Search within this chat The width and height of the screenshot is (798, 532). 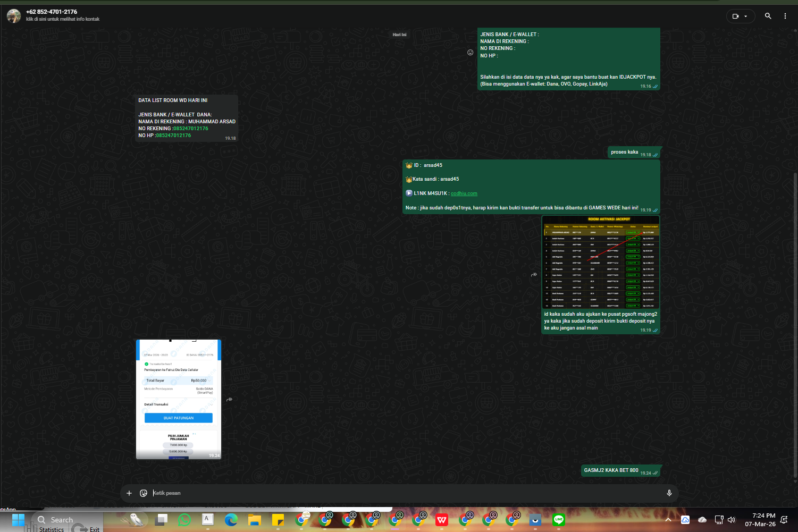click(x=768, y=16)
